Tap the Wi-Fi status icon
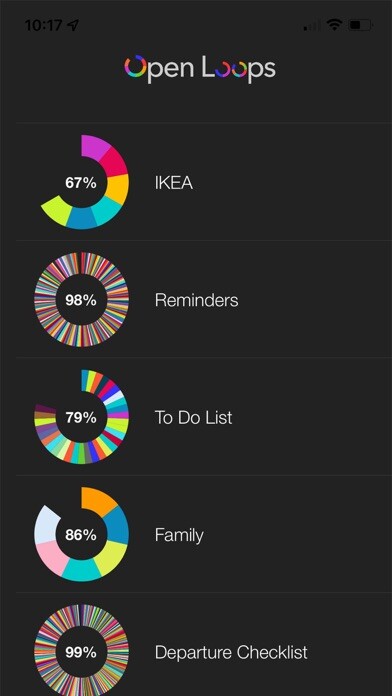The height and width of the screenshot is (696, 392). [333, 25]
